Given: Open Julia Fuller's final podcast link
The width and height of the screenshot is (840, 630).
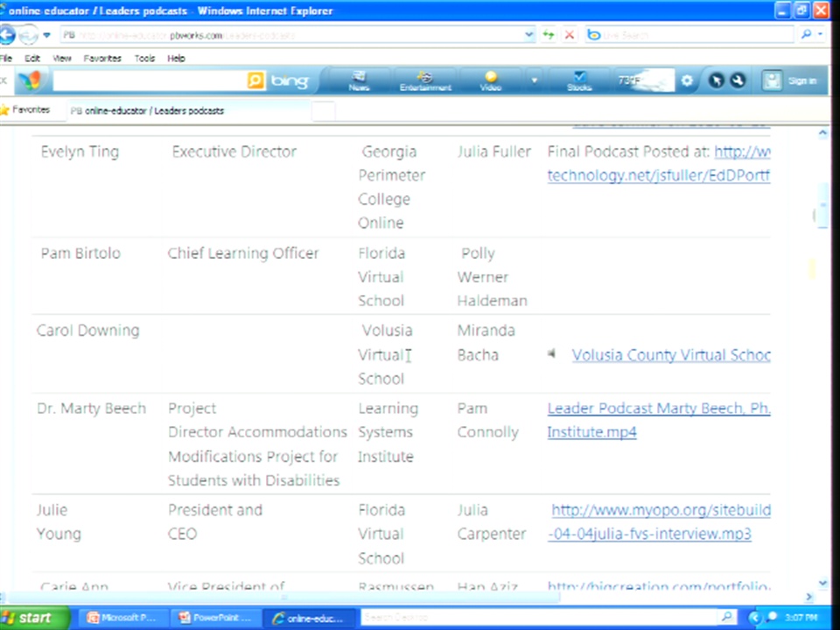Looking at the screenshot, I should click(658, 164).
